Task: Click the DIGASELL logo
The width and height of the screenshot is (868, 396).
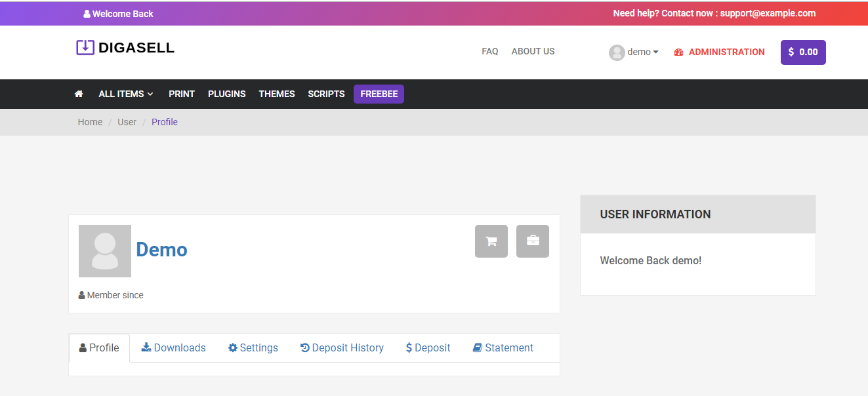Action: [x=125, y=47]
